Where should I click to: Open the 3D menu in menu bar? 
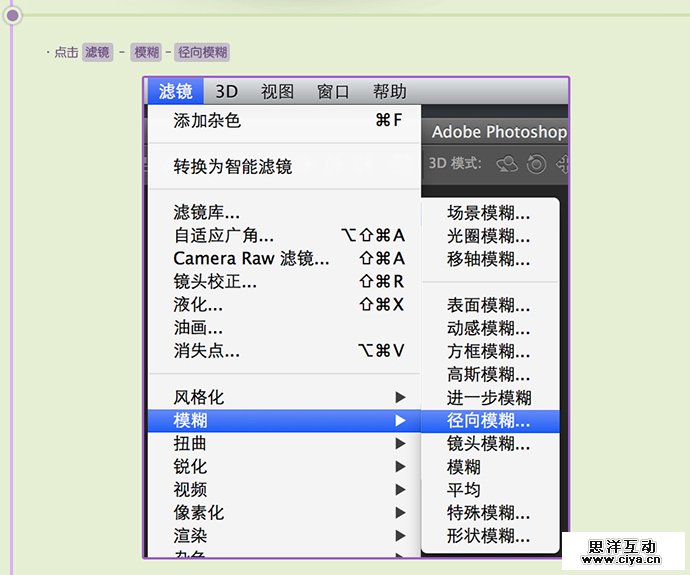[x=227, y=92]
